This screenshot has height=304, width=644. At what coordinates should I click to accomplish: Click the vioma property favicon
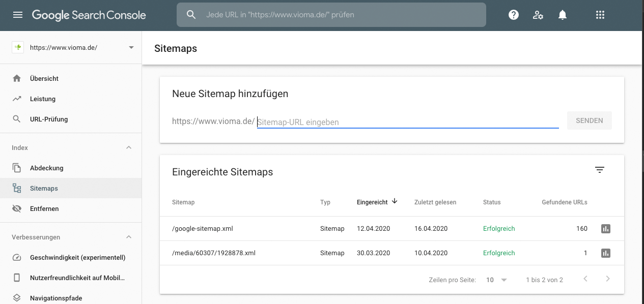pos(18,47)
